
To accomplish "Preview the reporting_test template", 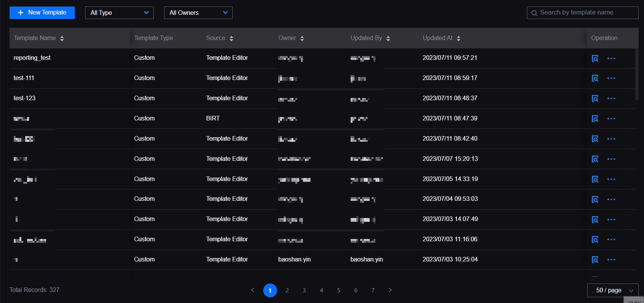I will [x=595, y=58].
